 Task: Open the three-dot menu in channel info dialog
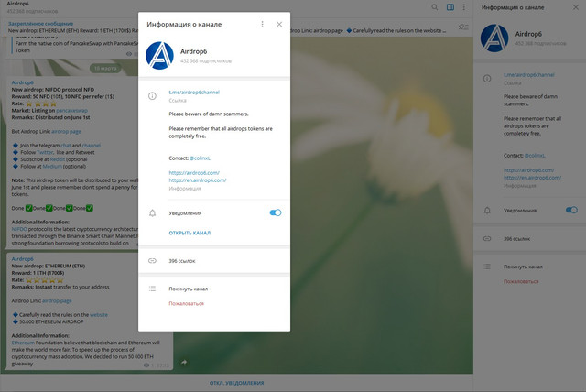[263, 25]
